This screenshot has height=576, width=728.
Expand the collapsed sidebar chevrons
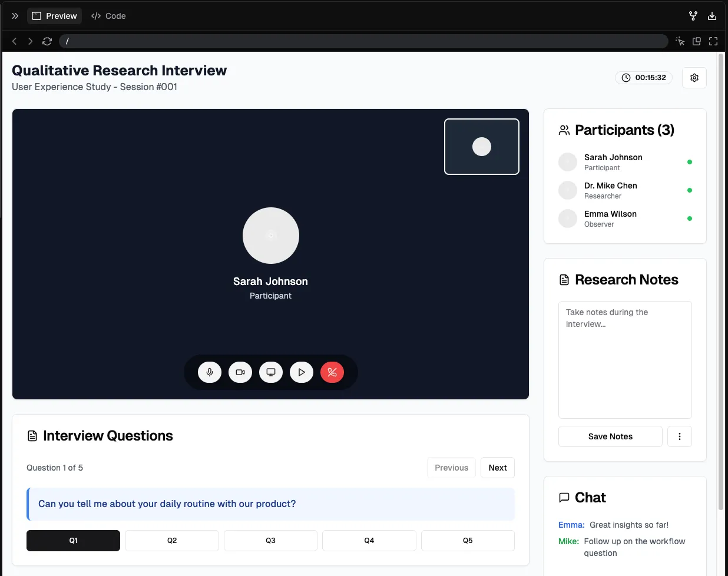coord(15,16)
